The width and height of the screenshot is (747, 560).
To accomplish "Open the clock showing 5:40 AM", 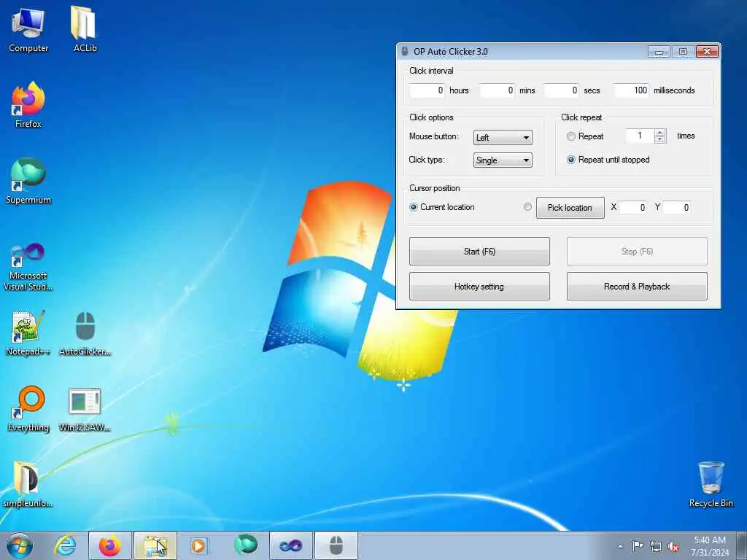I will coord(710,546).
